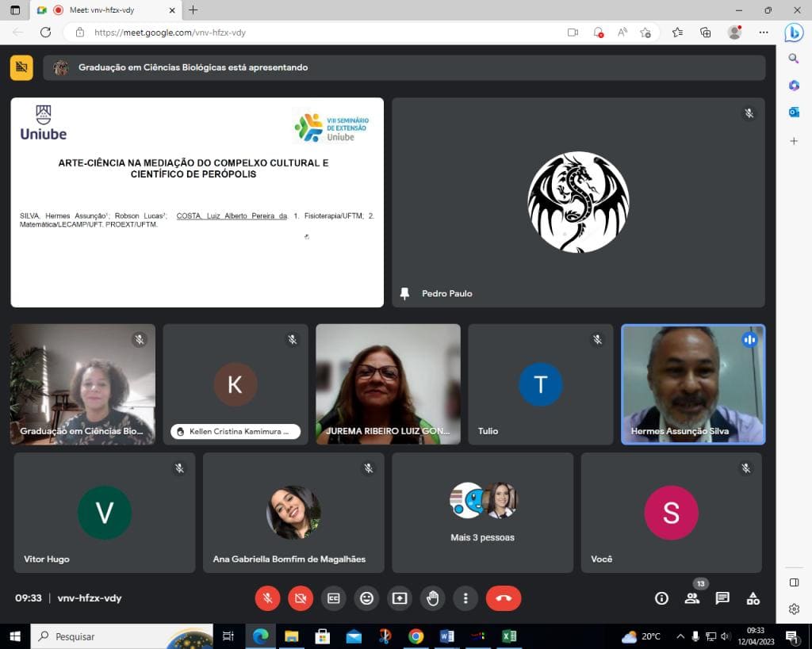
Task: Open the Windows notification center icon
Action: pyautogui.click(x=791, y=636)
